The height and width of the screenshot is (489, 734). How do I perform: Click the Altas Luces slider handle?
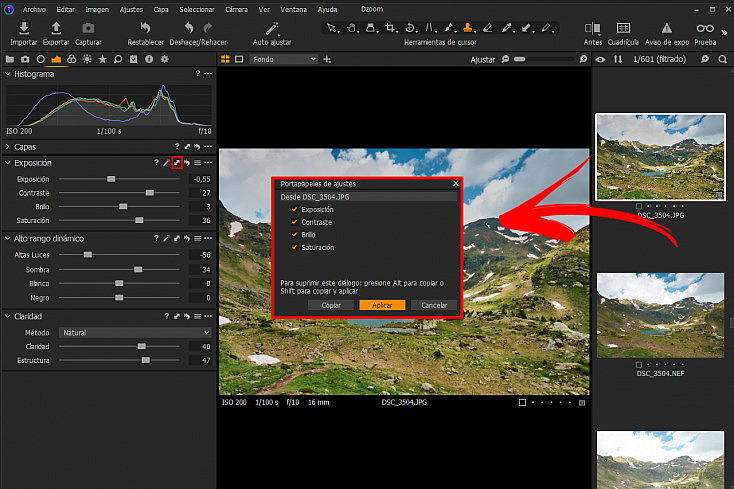pos(88,255)
